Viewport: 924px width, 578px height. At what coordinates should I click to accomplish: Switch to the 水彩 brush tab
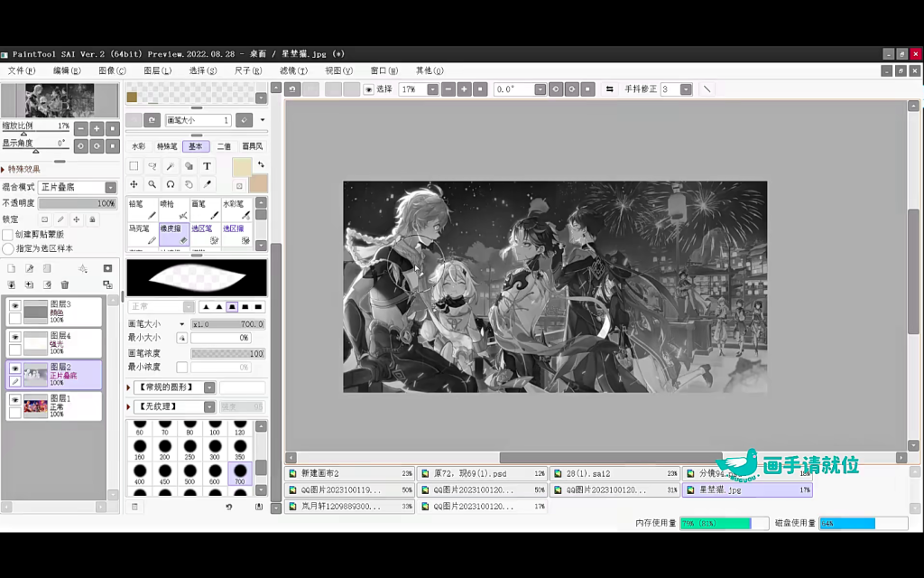coord(139,146)
